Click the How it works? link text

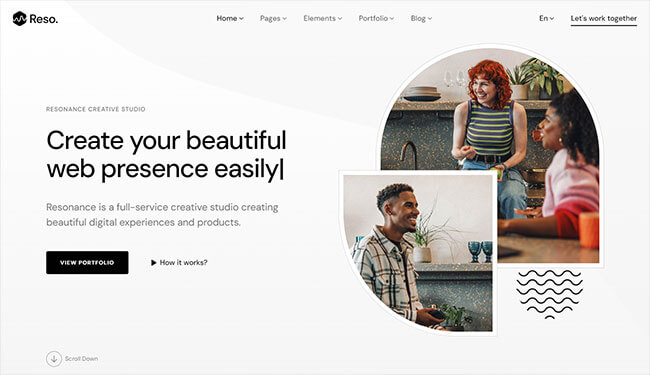click(x=183, y=263)
